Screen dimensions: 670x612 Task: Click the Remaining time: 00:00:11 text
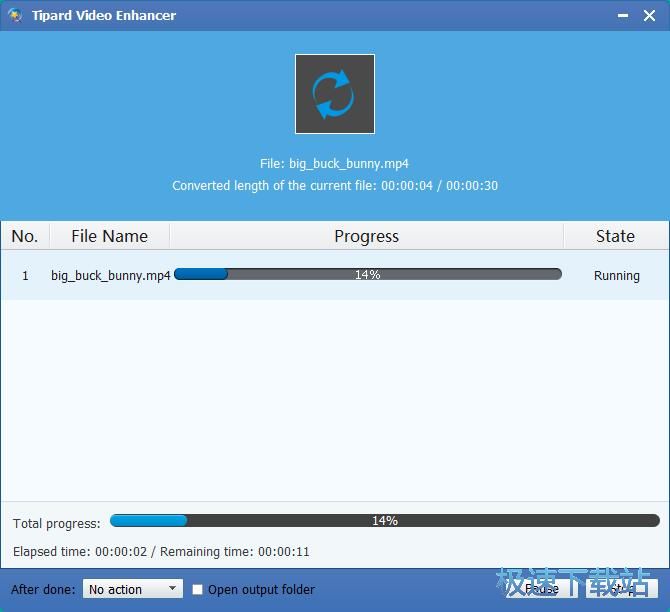click(x=235, y=551)
